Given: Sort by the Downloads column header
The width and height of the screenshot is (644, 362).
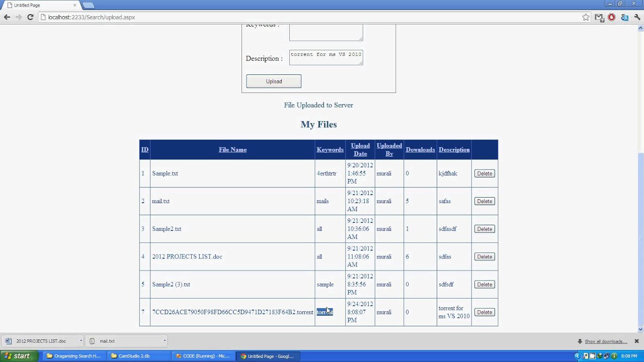Looking at the screenshot, I should click(x=420, y=150).
